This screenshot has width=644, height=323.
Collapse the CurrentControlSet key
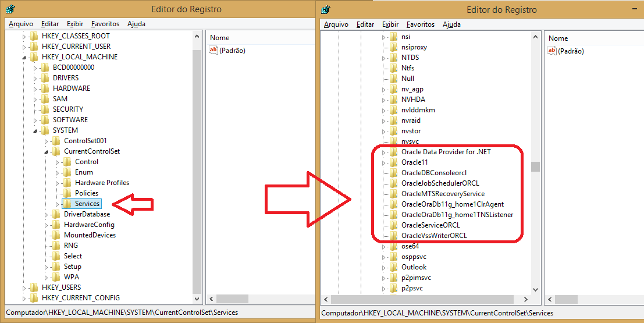tap(47, 152)
